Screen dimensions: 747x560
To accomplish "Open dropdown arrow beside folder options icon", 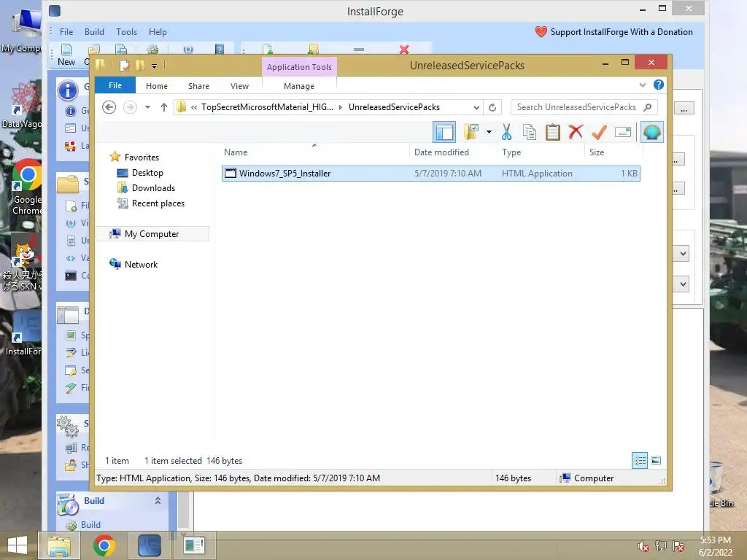I will tap(489, 132).
